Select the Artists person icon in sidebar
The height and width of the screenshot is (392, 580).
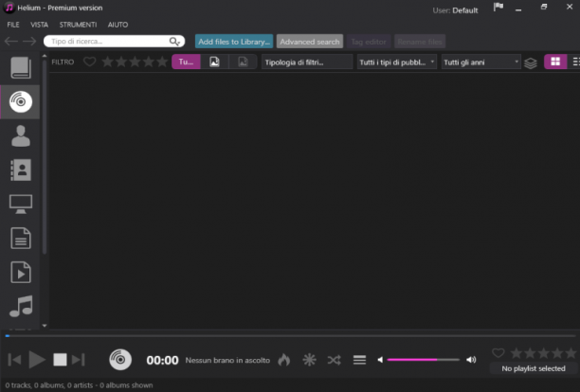tap(21, 136)
